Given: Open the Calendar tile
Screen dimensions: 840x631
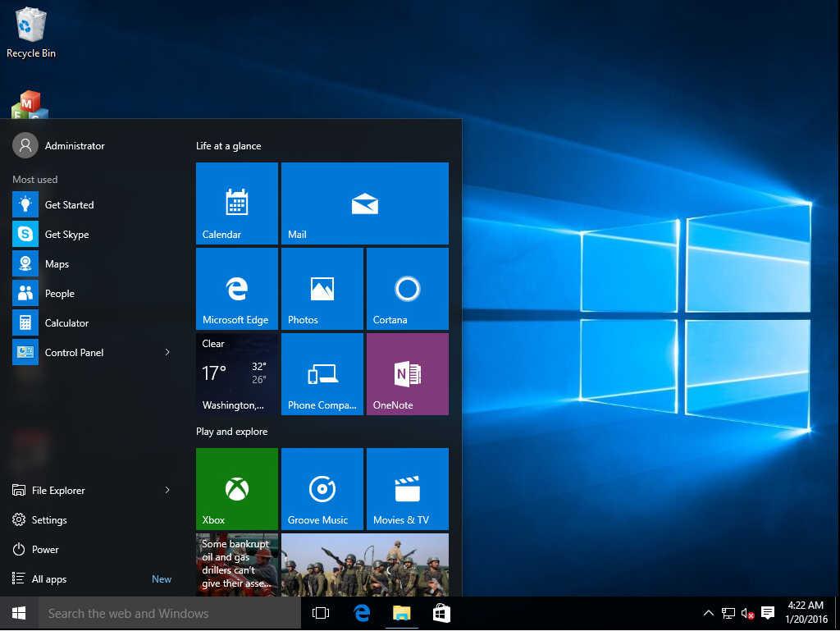Looking at the screenshot, I should 236,203.
